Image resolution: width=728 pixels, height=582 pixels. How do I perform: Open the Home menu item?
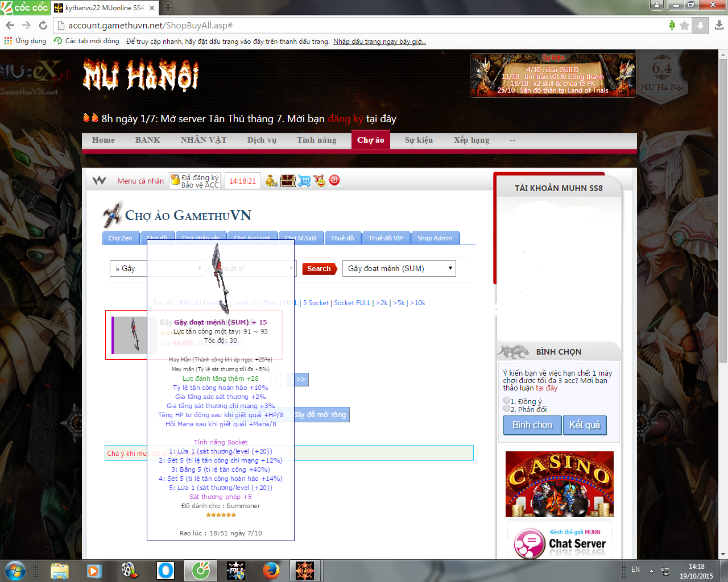click(x=104, y=140)
